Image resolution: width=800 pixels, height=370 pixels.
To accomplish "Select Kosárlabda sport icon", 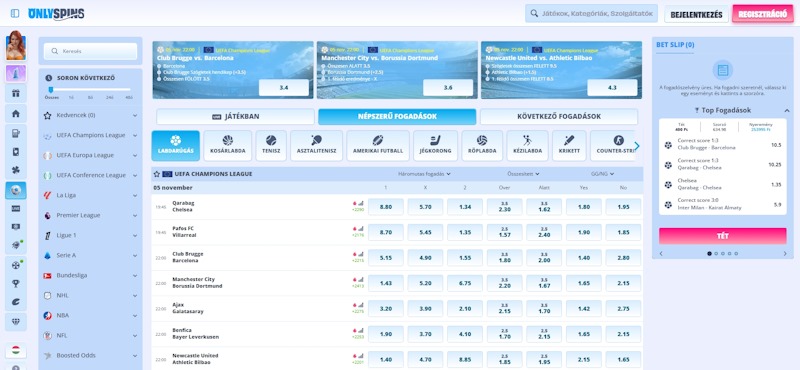I will 228,145.
